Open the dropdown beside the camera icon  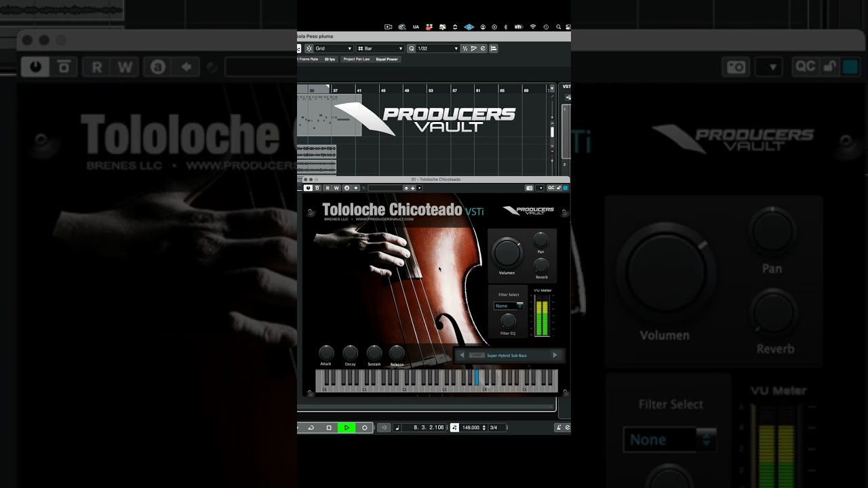pos(540,188)
